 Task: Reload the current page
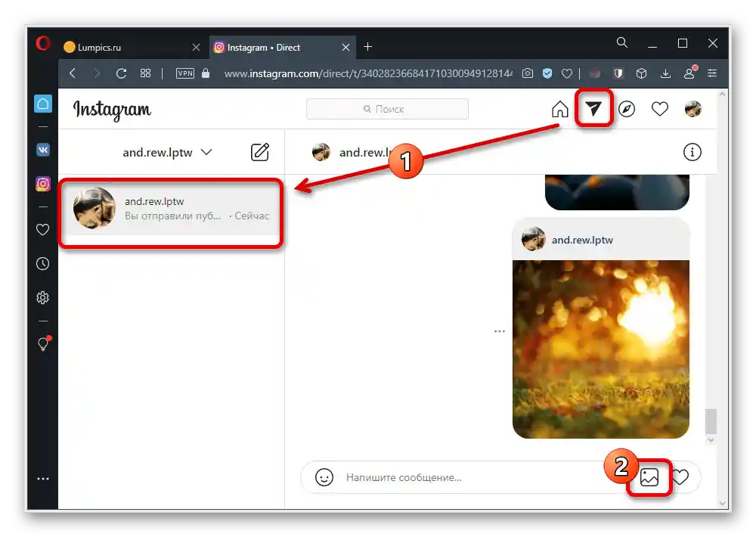pos(121,73)
